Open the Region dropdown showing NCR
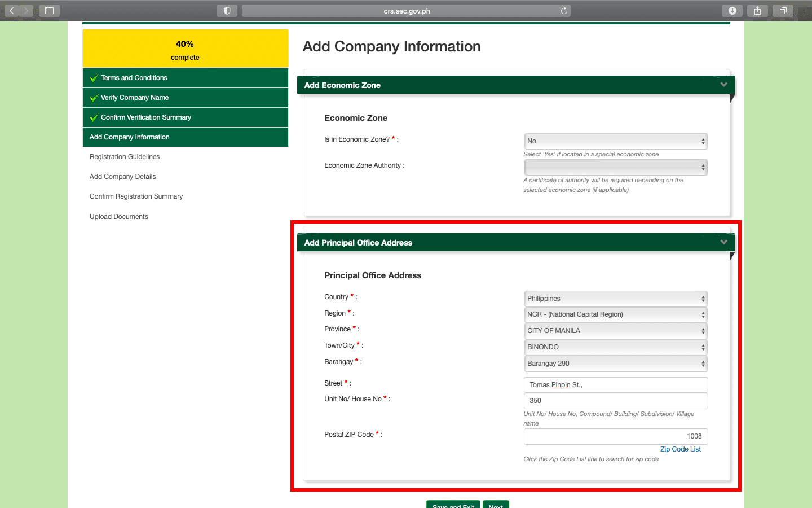Screen dimensions: 812x508 tap(615, 314)
